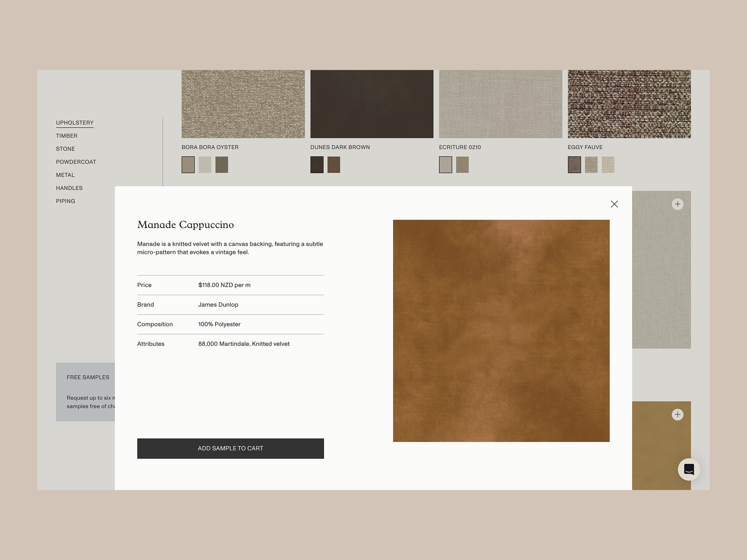
Task: Click the '$118.00 NZD per m' price value
Action: 225,285
